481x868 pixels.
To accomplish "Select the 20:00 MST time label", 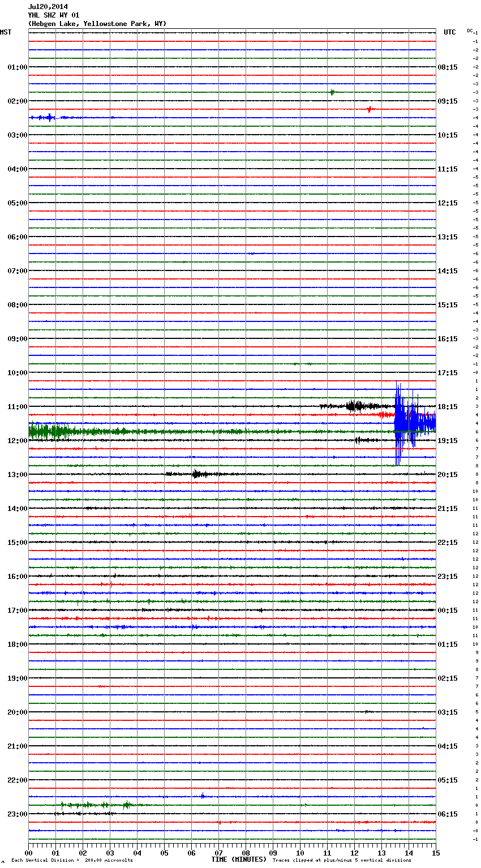I will [x=18, y=712].
